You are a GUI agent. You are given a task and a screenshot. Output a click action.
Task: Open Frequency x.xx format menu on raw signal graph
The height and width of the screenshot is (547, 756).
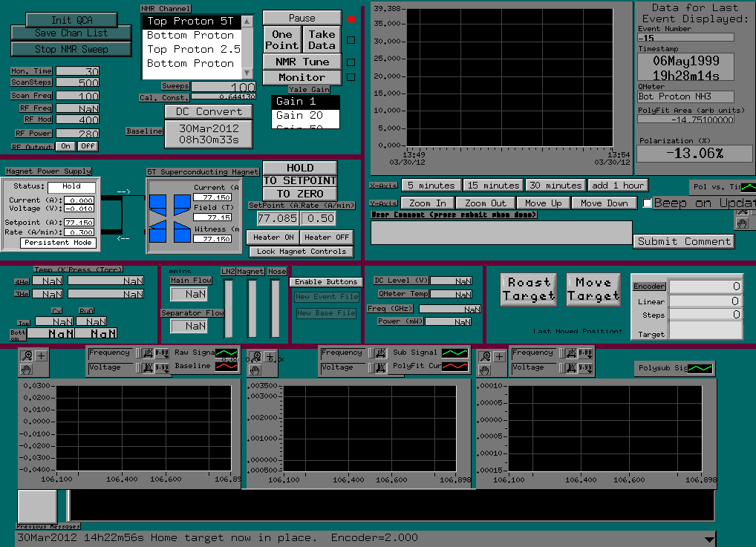pos(162,354)
